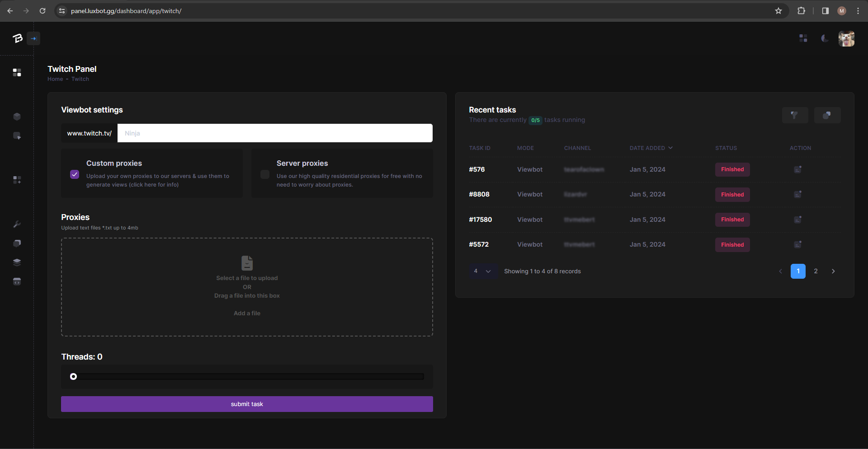The height and width of the screenshot is (449, 868).
Task: Click the action icon for task #576
Action: click(x=797, y=169)
